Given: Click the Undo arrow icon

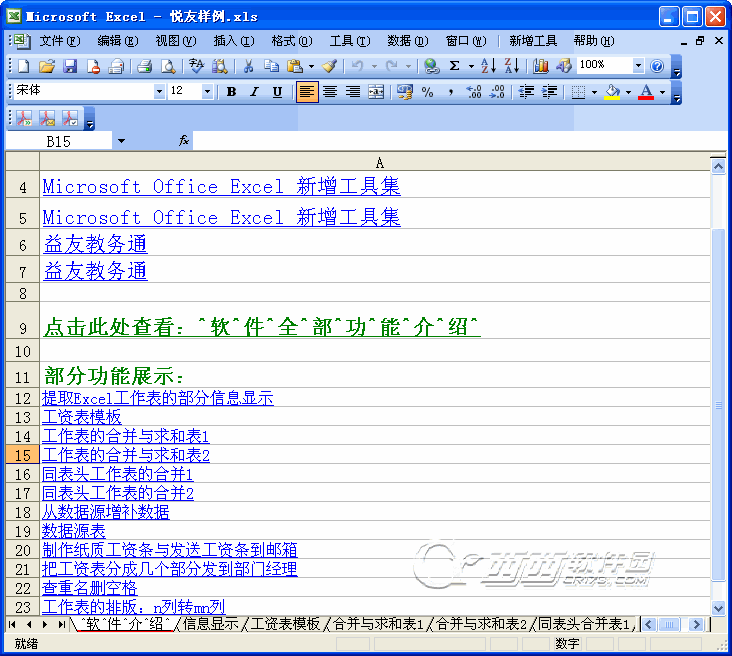Looking at the screenshot, I should point(357,66).
